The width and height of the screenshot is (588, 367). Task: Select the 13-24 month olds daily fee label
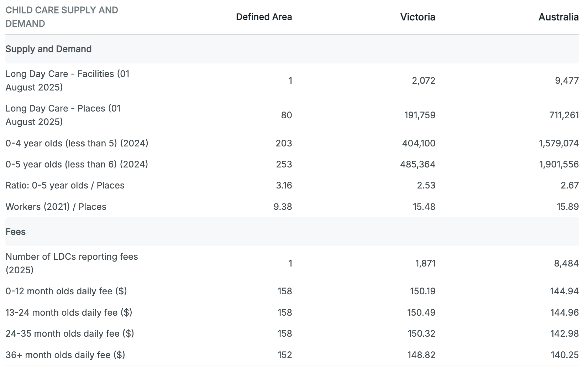pyautogui.click(x=69, y=312)
